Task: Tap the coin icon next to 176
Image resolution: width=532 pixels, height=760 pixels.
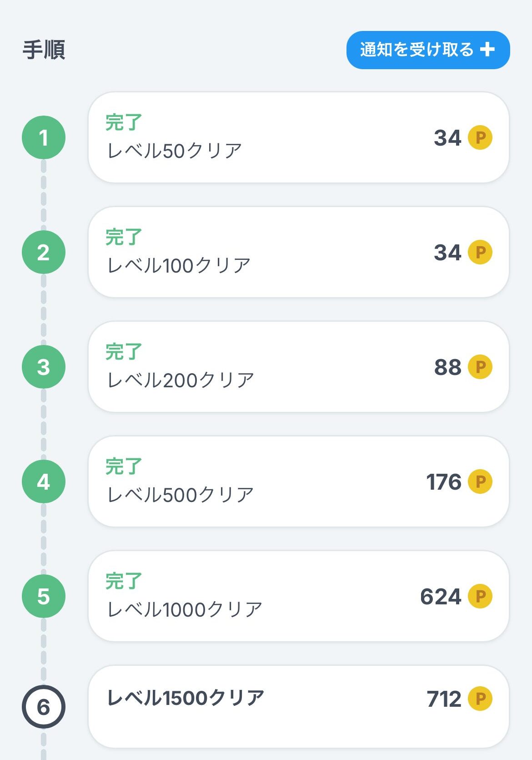Action: (480, 481)
